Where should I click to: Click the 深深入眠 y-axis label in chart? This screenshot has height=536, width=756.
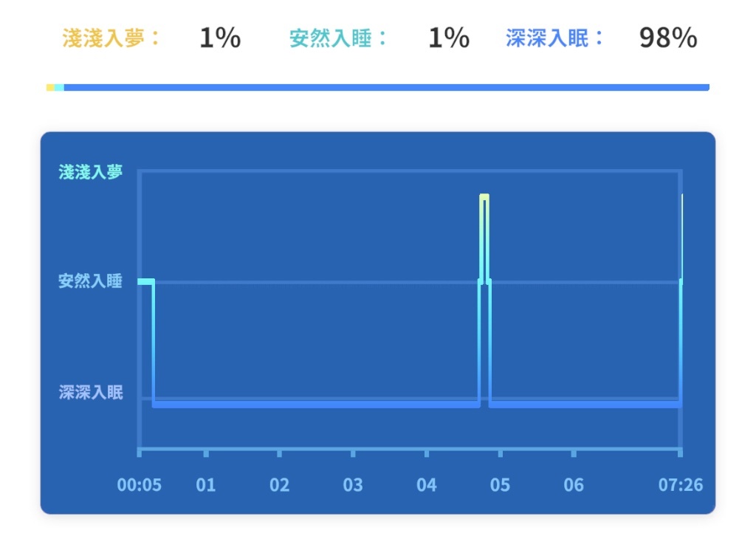[91, 392]
